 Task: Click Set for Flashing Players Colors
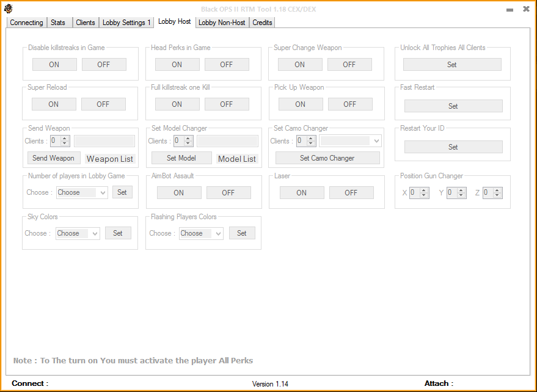pyautogui.click(x=242, y=233)
